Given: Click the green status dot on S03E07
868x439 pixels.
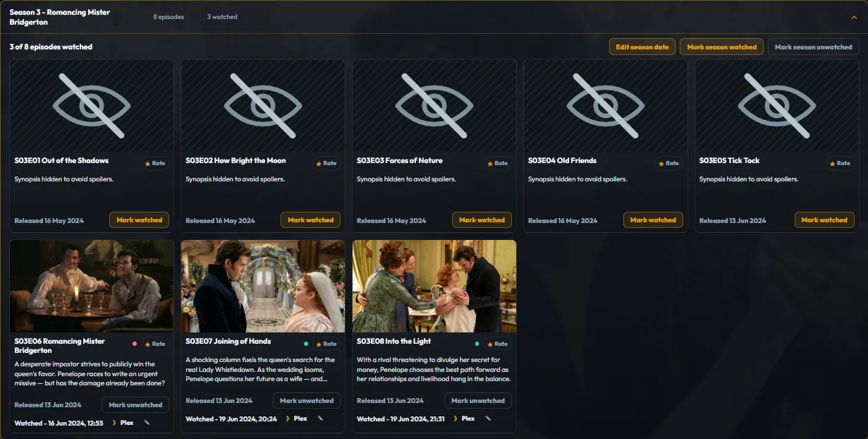Looking at the screenshot, I should [306, 344].
